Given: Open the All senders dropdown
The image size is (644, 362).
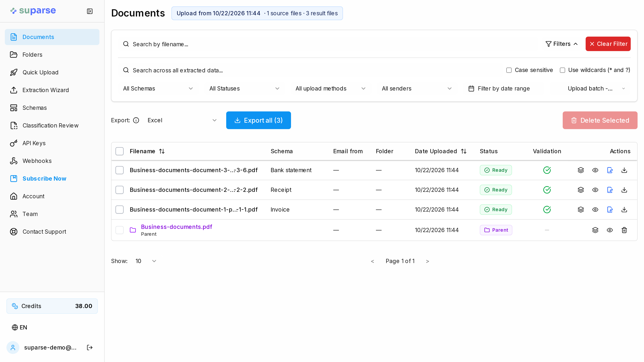Looking at the screenshot, I should click(417, 89).
